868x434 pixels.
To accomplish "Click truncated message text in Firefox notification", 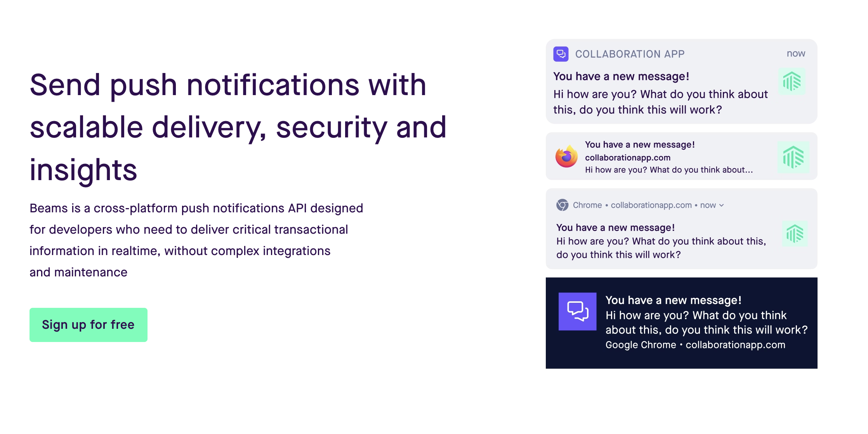I will [668, 170].
